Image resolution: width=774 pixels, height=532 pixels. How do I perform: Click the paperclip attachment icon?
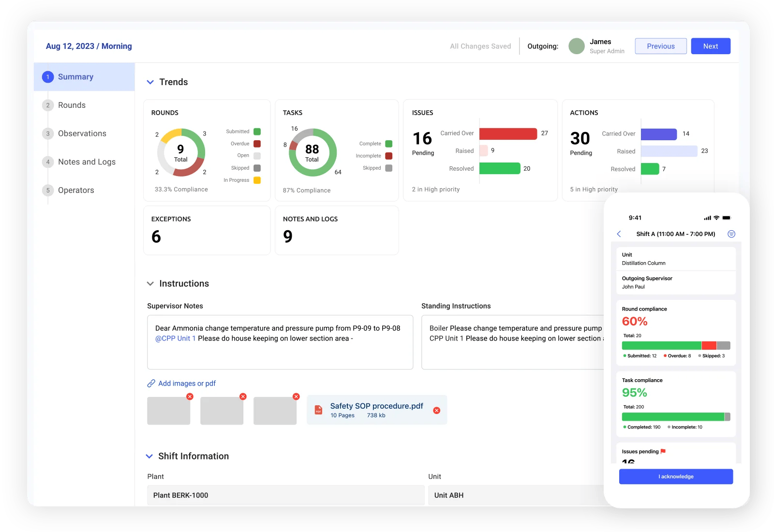tap(151, 384)
